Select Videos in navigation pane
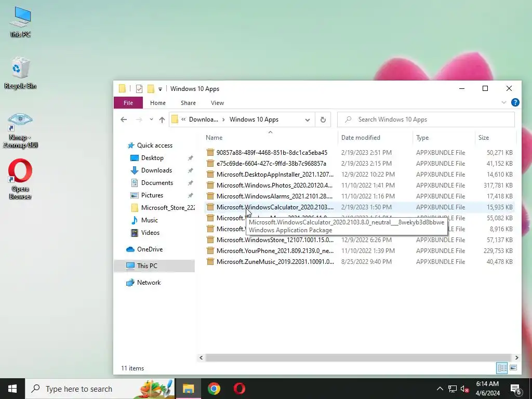The image size is (532, 399). pos(150,233)
